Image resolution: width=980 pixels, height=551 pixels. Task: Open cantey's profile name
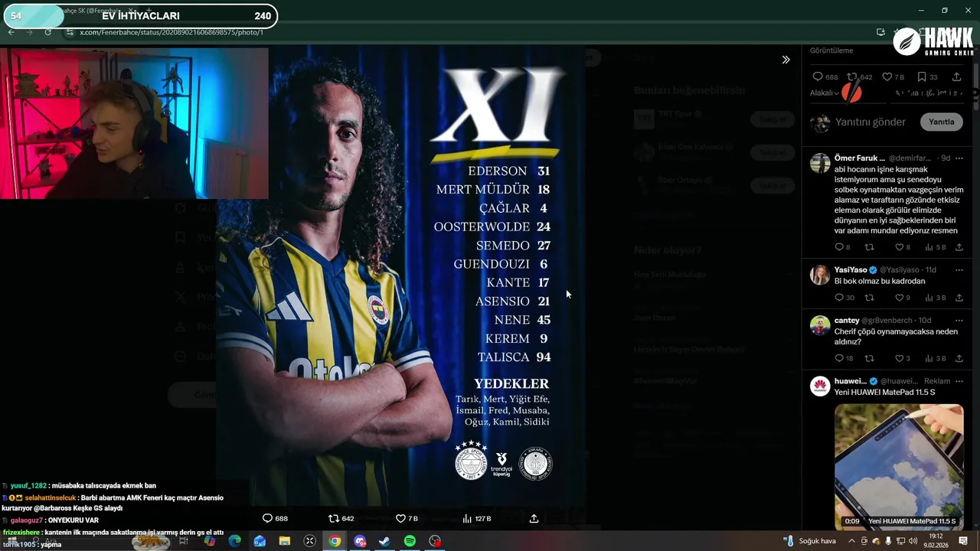pos(847,321)
